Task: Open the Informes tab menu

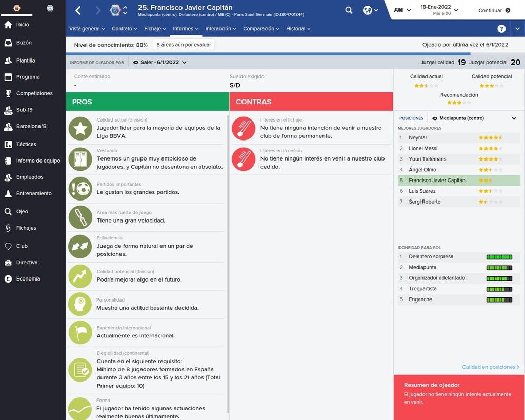Action: pos(186,29)
